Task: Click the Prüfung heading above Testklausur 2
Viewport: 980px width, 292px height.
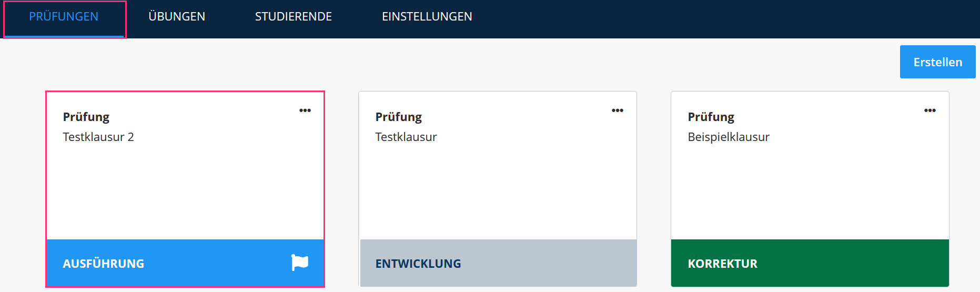Action: tap(86, 117)
